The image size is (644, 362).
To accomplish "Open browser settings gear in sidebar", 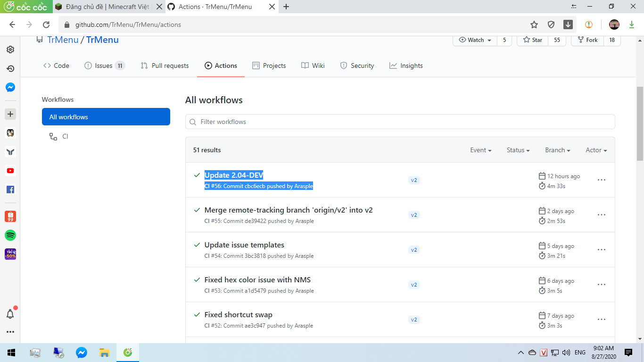I will [10, 49].
